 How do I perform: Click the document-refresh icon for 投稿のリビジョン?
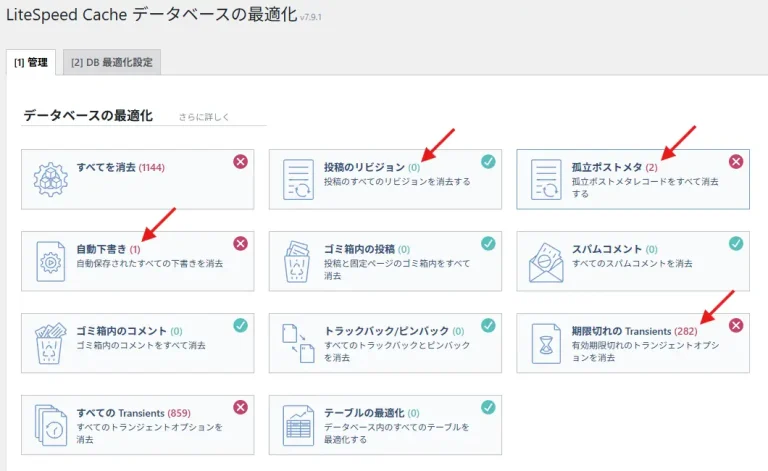point(298,180)
